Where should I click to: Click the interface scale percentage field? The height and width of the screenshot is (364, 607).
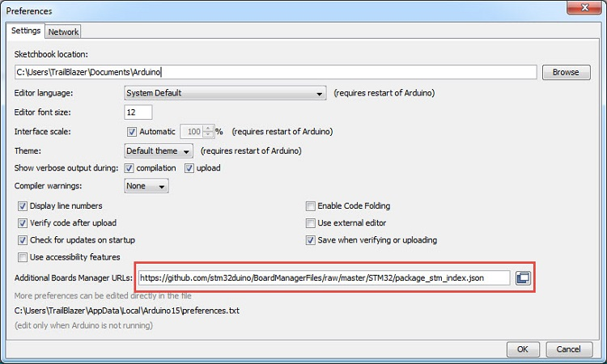point(192,132)
